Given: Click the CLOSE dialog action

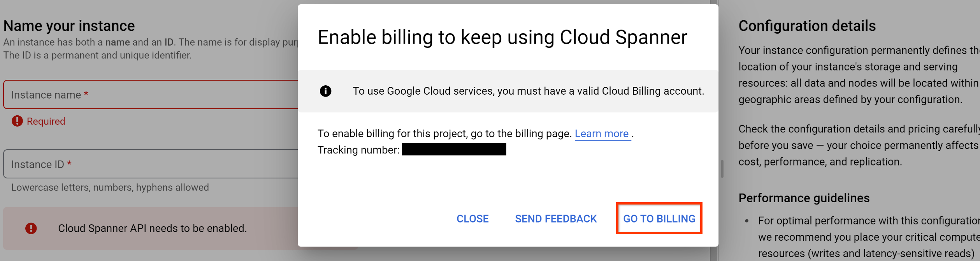Looking at the screenshot, I should (x=472, y=219).
